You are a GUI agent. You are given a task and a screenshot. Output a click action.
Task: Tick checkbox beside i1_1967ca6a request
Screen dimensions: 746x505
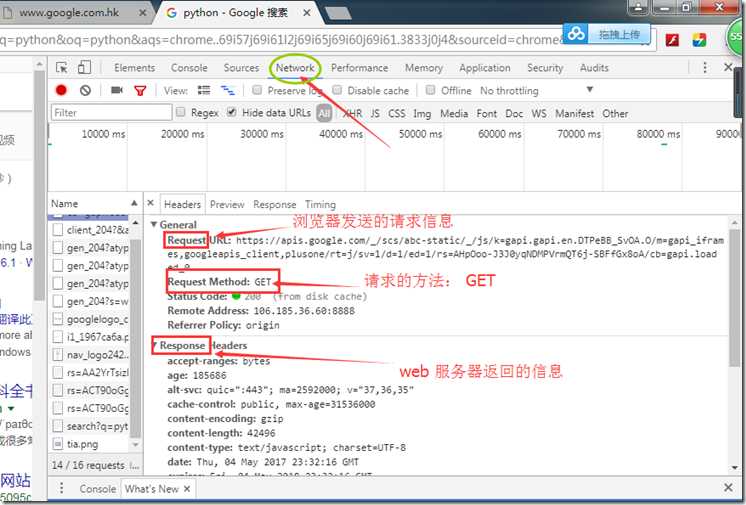[x=58, y=337]
